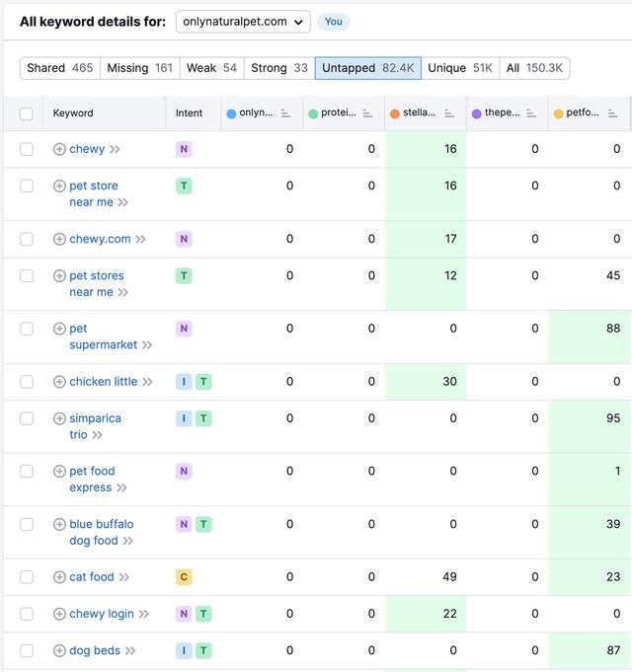Sort by the onlyn... column sort icon

(x=285, y=113)
